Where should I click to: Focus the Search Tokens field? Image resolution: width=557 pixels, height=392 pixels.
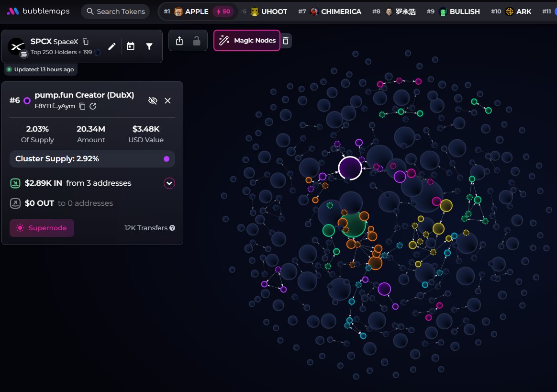(x=115, y=11)
